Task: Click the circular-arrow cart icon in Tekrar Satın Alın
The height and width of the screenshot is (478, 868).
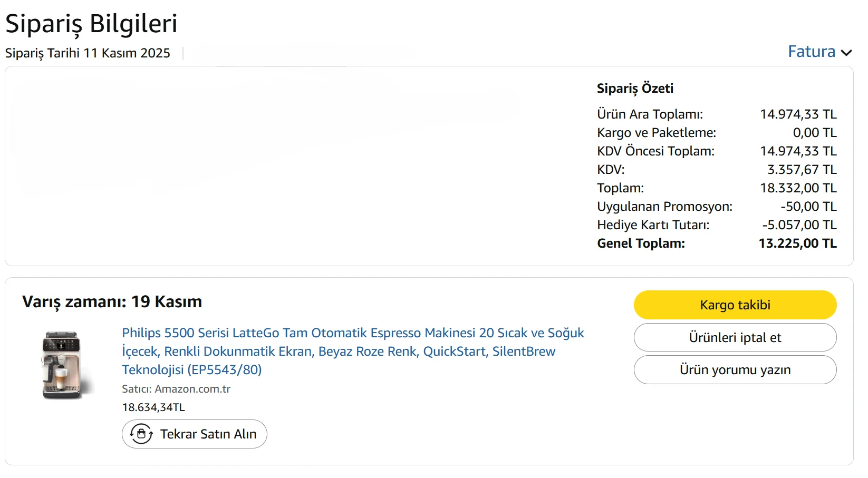Action: pyautogui.click(x=141, y=434)
